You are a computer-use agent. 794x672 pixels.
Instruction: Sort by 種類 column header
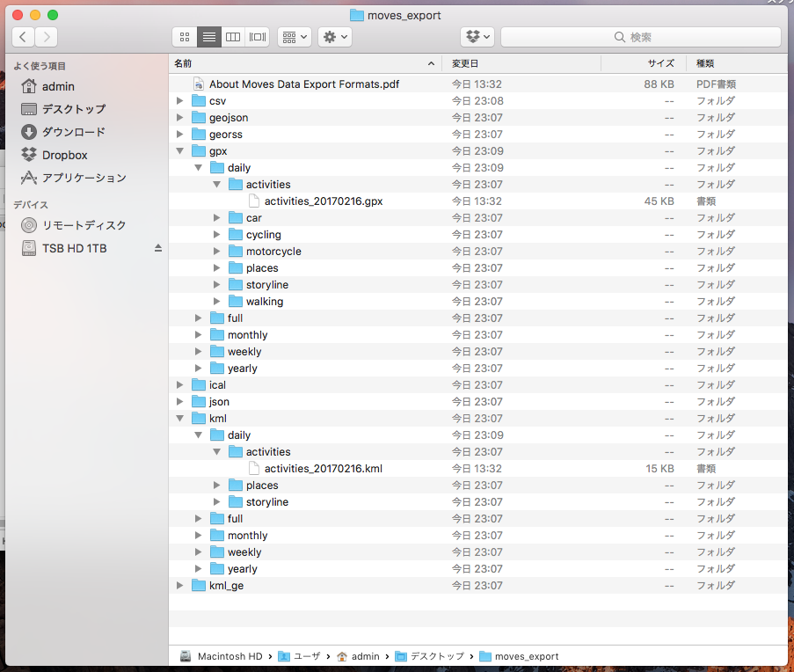tap(737, 63)
